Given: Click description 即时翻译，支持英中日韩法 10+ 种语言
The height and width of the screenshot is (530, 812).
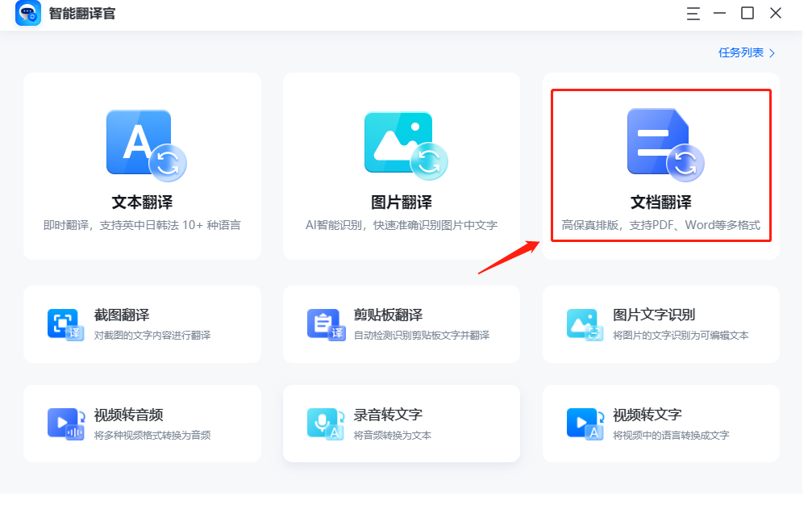Looking at the screenshot, I should 142,225.
